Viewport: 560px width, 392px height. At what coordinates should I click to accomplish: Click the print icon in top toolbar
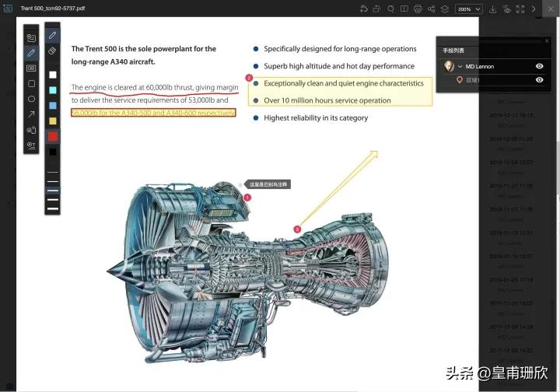[418, 9]
